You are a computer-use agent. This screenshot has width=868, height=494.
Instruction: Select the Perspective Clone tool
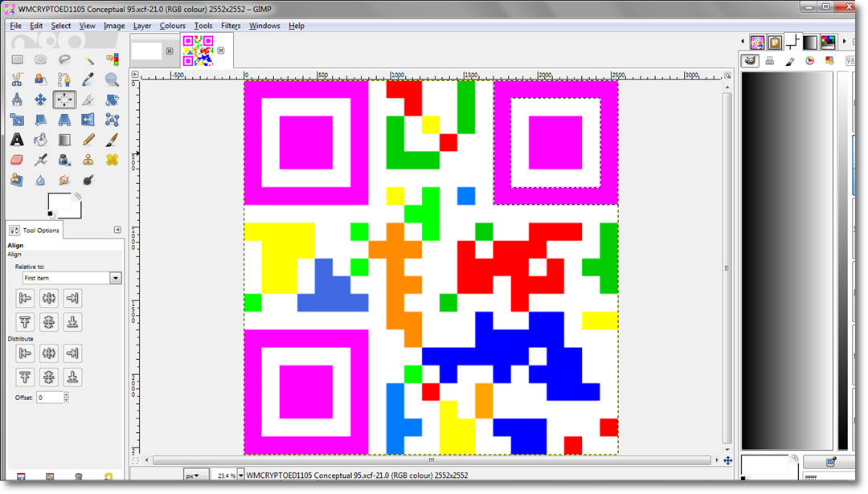[x=17, y=180]
